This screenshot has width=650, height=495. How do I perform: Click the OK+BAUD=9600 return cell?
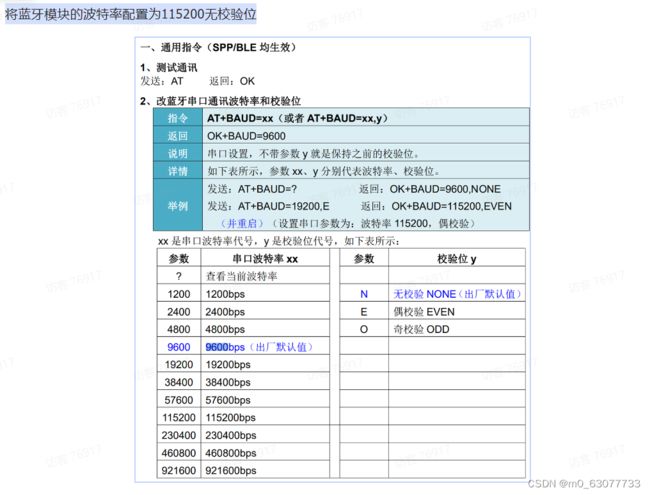click(366, 136)
